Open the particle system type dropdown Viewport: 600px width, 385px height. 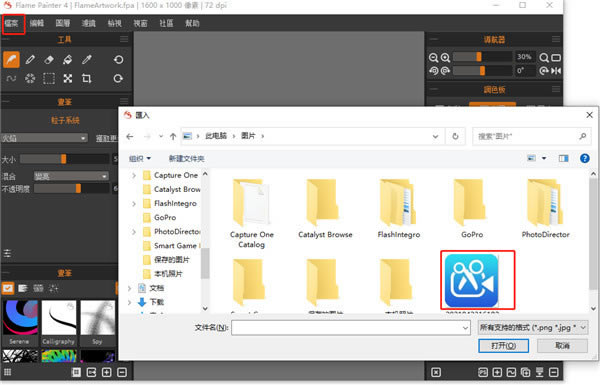44,138
